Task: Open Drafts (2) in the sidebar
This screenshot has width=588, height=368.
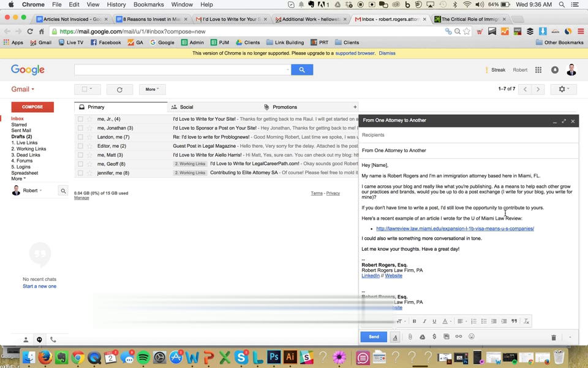Action: [x=22, y=137]
